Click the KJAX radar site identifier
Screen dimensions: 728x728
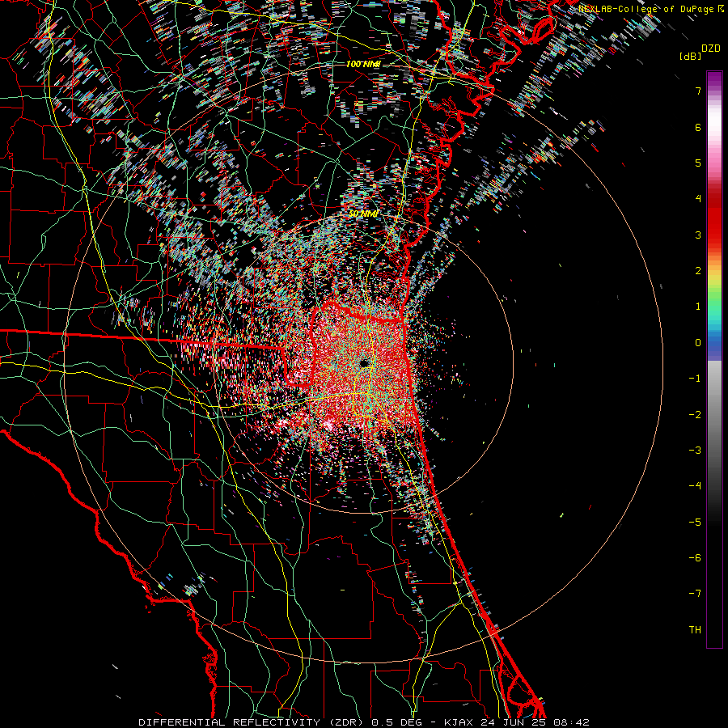pyautogui.click(x=460, y=722)
